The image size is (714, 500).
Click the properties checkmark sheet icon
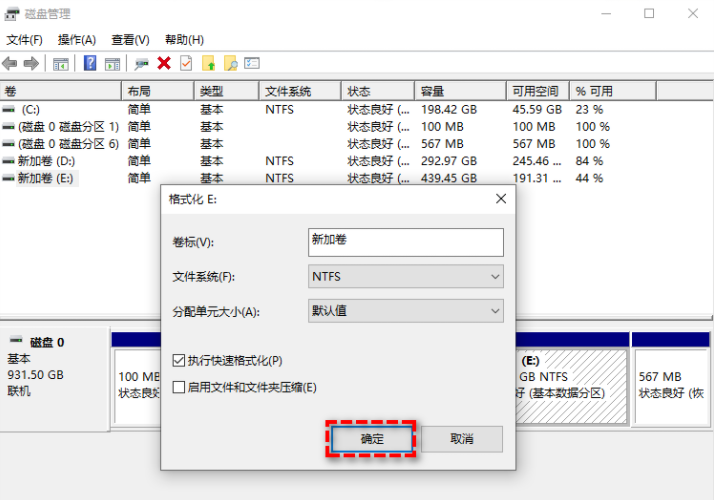tap(186, 64)
